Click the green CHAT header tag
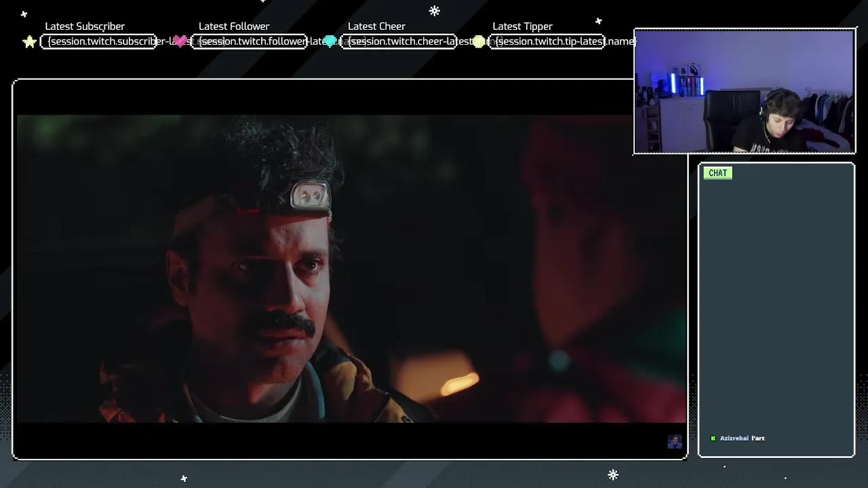Image resolution: width=868 pixels, height=488 pixels. [x=717, y=173]
